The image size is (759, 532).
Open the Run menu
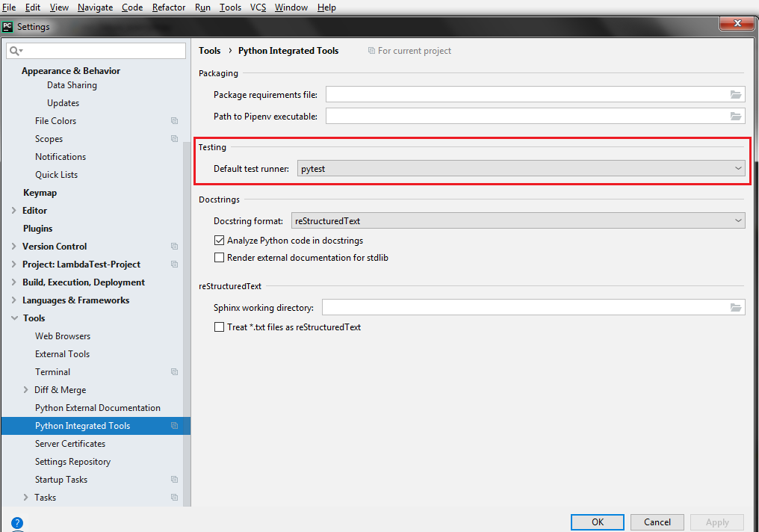(x=202, y=7)
